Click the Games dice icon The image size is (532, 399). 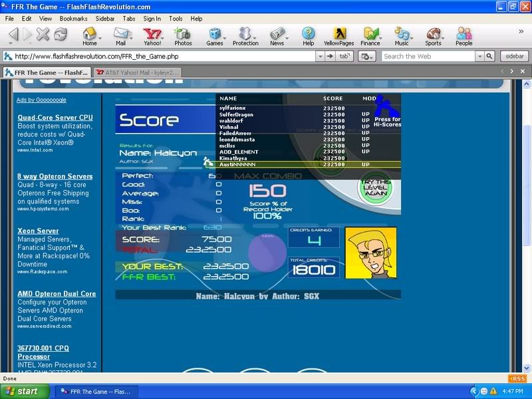pyautogui.click(x=214, y=35)
